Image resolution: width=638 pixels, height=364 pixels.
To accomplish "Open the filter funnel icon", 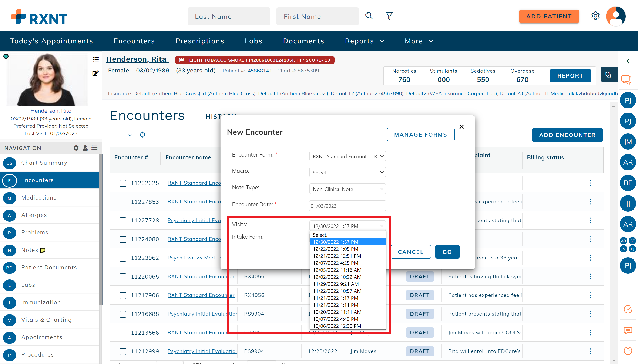I will click(x=389, y=16).
